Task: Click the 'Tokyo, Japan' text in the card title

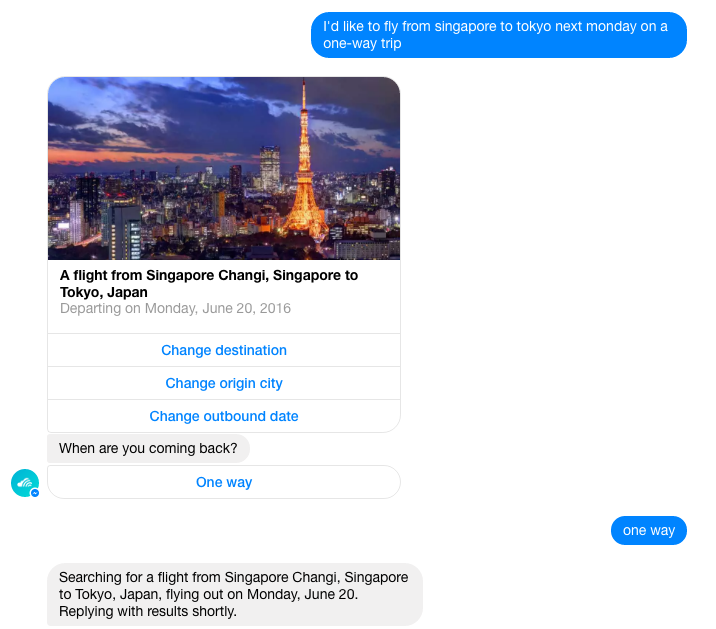Action: [104, 292]
